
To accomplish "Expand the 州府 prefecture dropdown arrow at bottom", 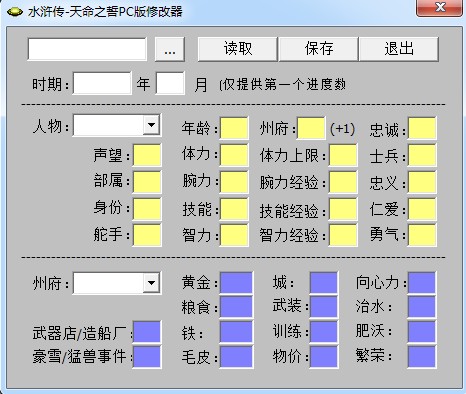I will coord(151,283).
